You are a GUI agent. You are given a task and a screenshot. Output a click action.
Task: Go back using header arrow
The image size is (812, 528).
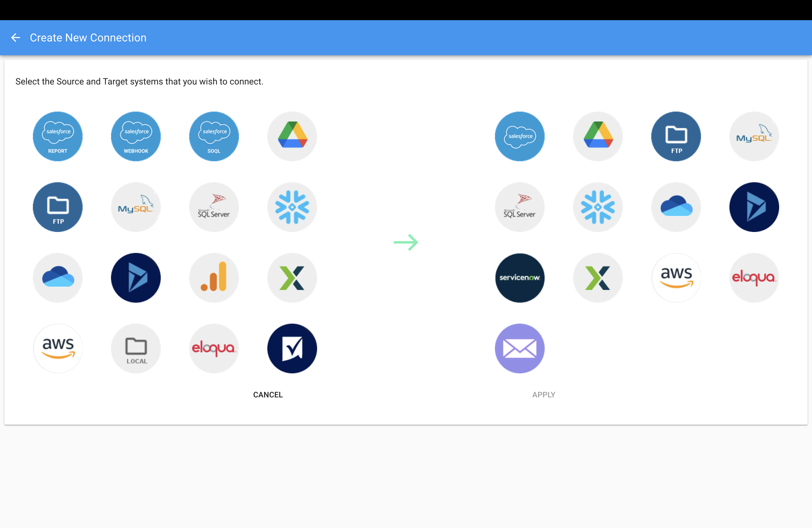tap(16, 38)
